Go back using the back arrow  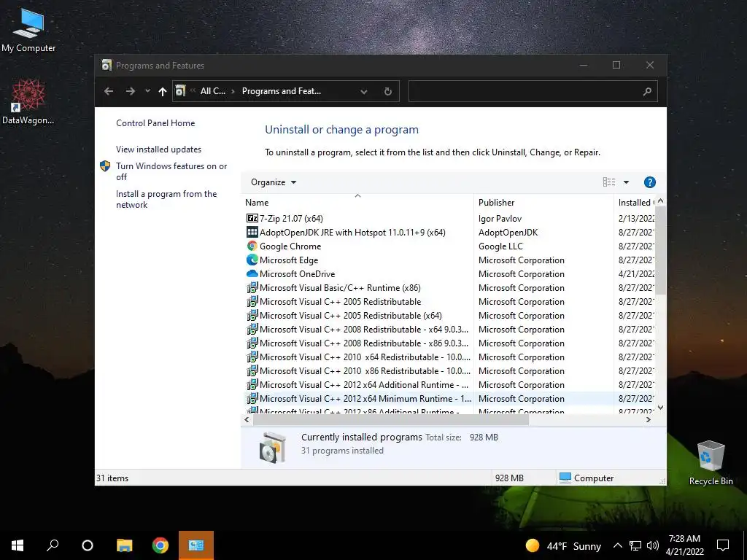pyautogui.click(x=109, y=91)
